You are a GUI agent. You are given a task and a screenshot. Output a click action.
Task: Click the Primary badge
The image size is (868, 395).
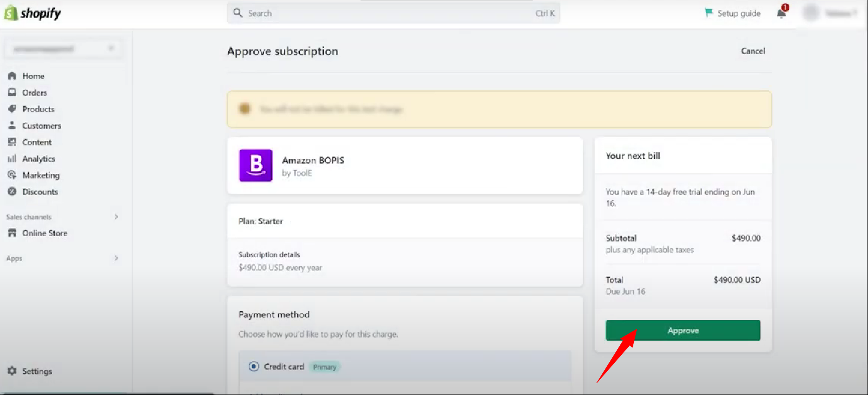[324, 367]
